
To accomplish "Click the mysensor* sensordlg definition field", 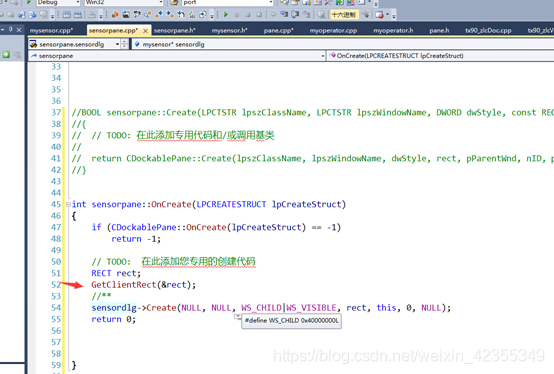I will 343,44.
